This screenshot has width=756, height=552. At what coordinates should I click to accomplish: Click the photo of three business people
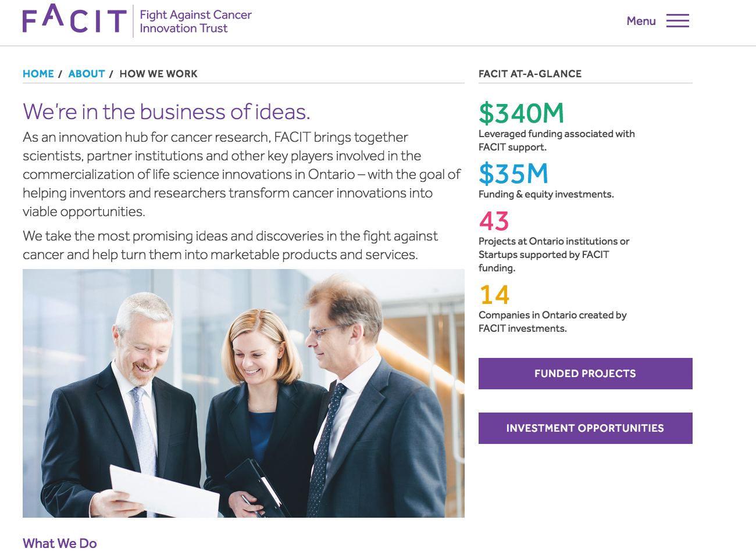[x=243, y=393]
